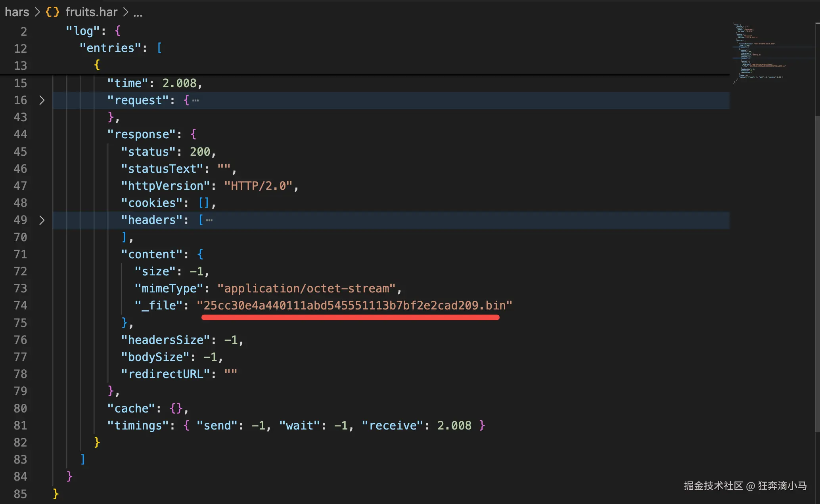Click the sticky scroll "log" line

[x=82, y=31]
